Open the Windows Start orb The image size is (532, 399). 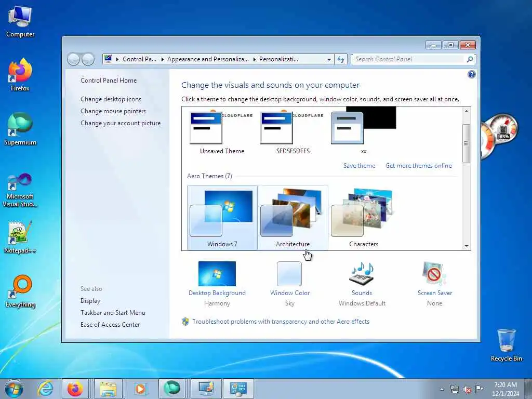pos(14,389)
